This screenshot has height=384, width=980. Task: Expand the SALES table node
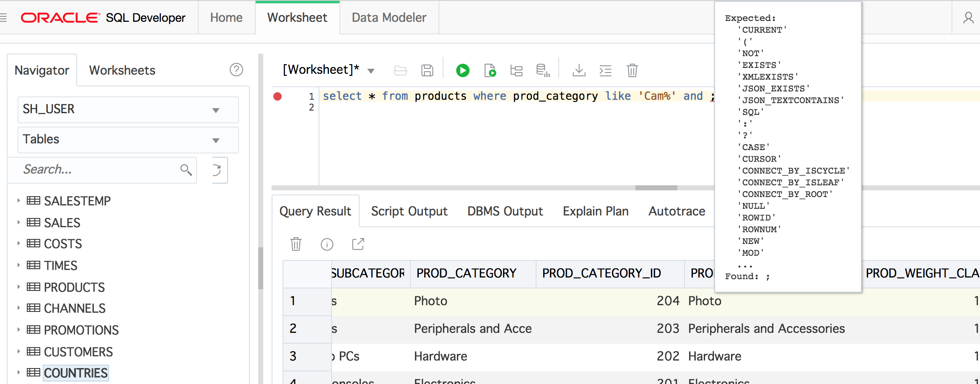[18, 223]
